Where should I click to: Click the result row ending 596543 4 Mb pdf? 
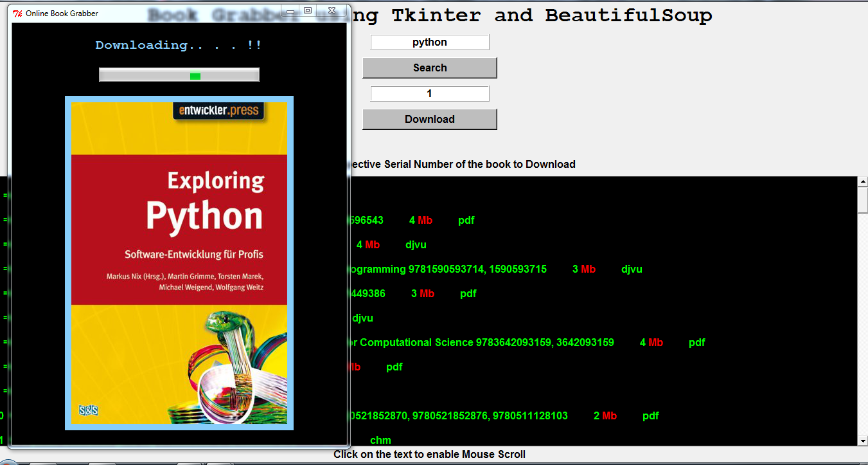pos(411,221)
